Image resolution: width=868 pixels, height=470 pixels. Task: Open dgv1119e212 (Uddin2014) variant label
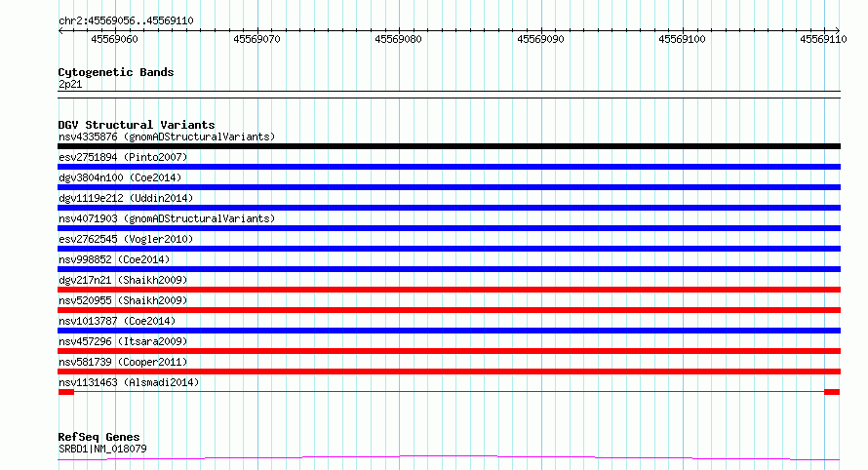[126, 198]
